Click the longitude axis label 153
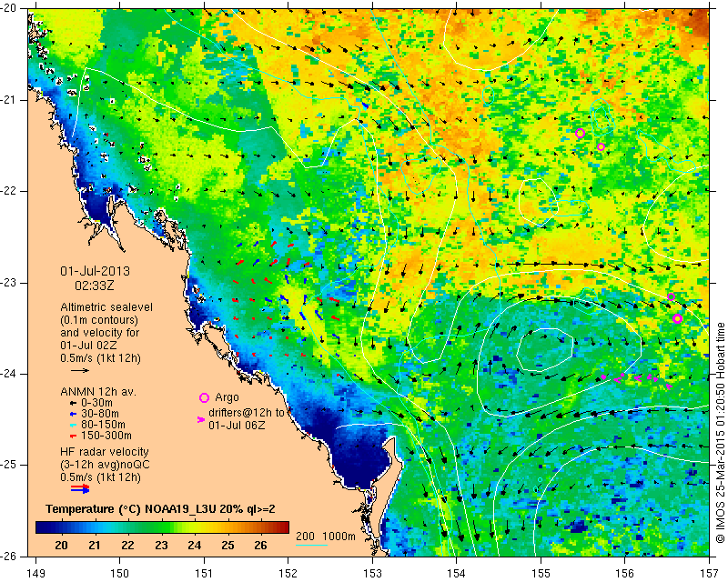The image size is (728, 582). (x=372, y=574)
